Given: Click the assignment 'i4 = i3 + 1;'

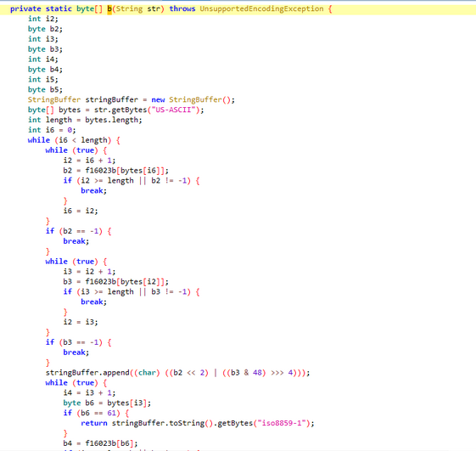Looking at the screenshot, I should click(89, 393).
